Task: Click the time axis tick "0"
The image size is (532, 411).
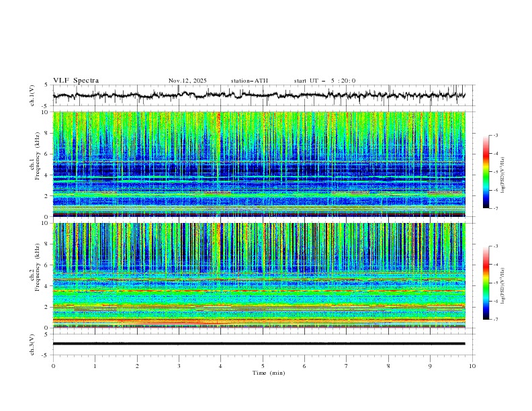Action: click(x=53, y=366)
